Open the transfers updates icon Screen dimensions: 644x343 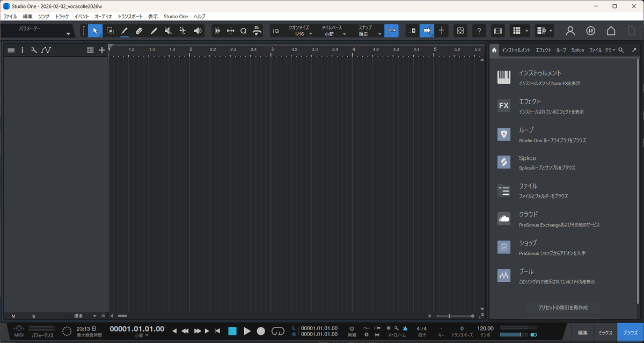pyautogui.click(x=590, y=31)
